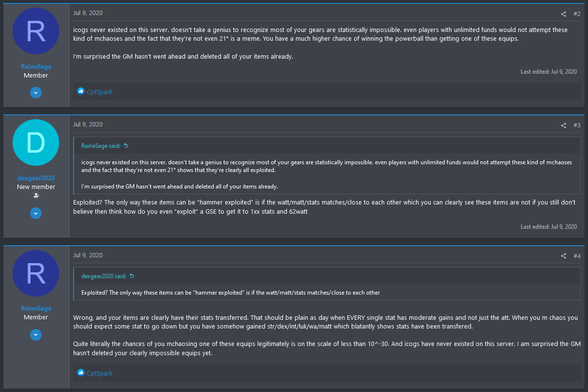
Task: Open post number #2 permalink
Action: click(577, 14)
